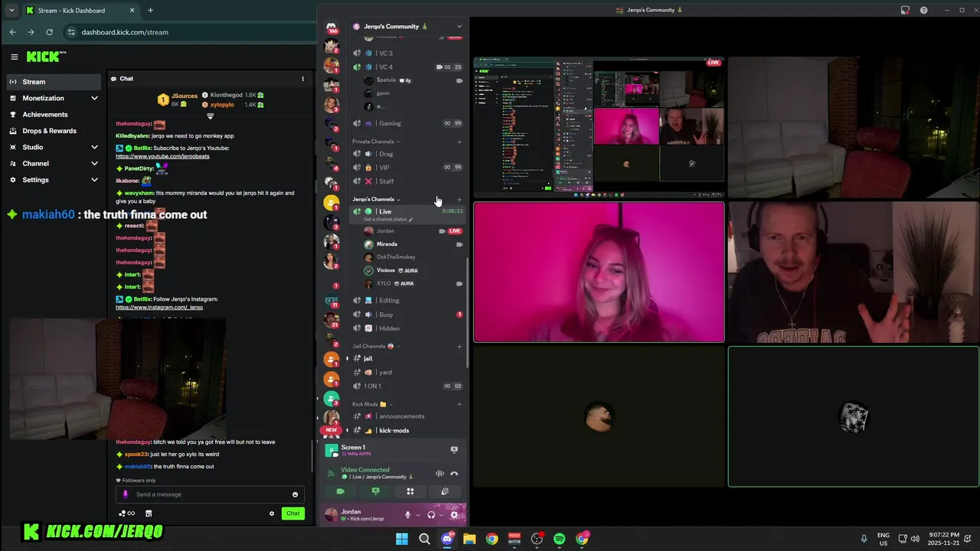The height and width of the screenshot is (551, 980).
Task: Open emoji picker in Kick chat input
Action: tap(295, 494)
